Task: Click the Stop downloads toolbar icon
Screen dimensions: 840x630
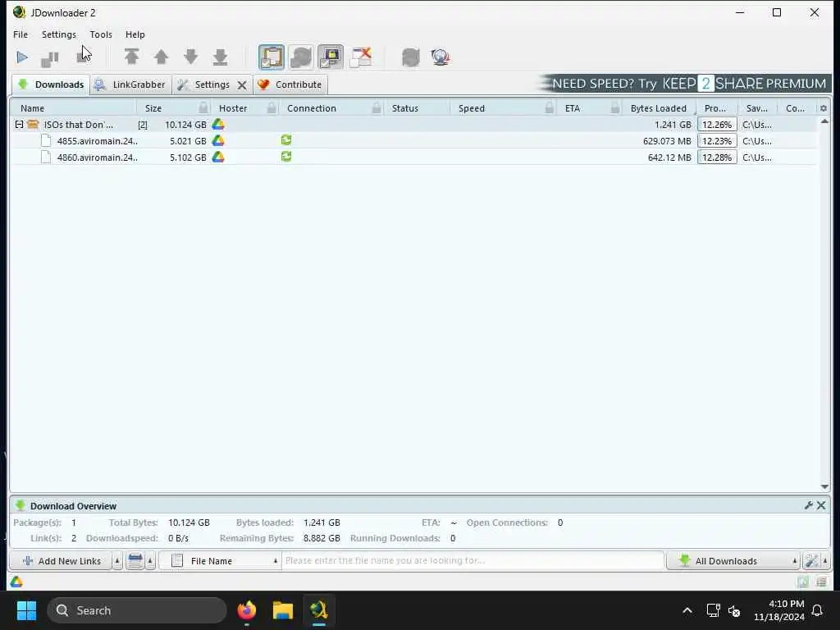Action: (83, 57)
